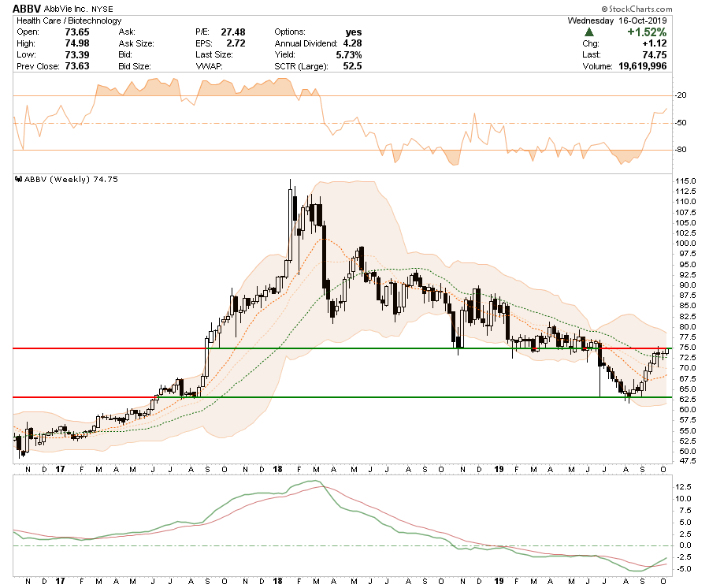Viewport: 709px width, 588px height.
Task: Click the 87.5 price axis label
Action: (685, 296)
